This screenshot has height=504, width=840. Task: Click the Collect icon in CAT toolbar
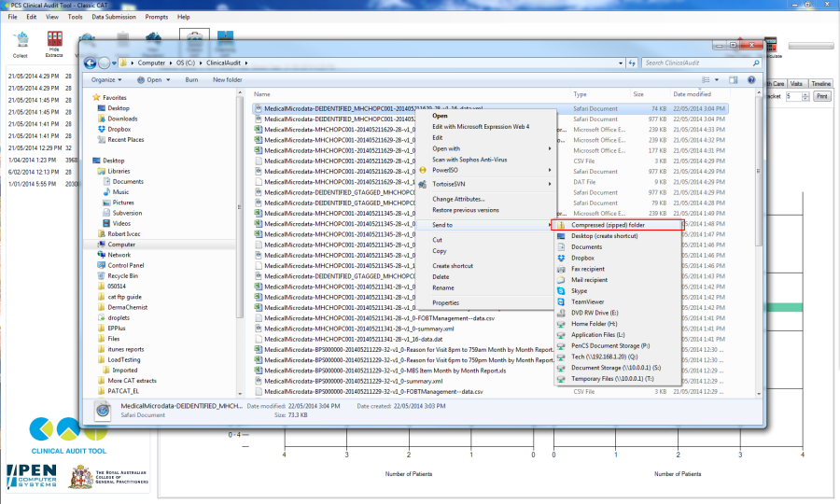pyautogui.click(x=21, y=39)
